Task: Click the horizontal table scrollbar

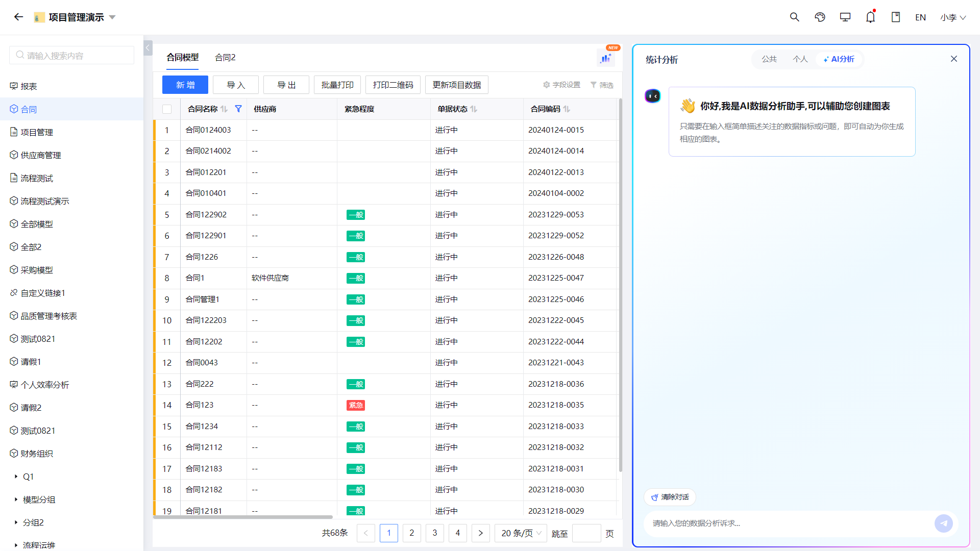Action: click(x=243, y=517)
